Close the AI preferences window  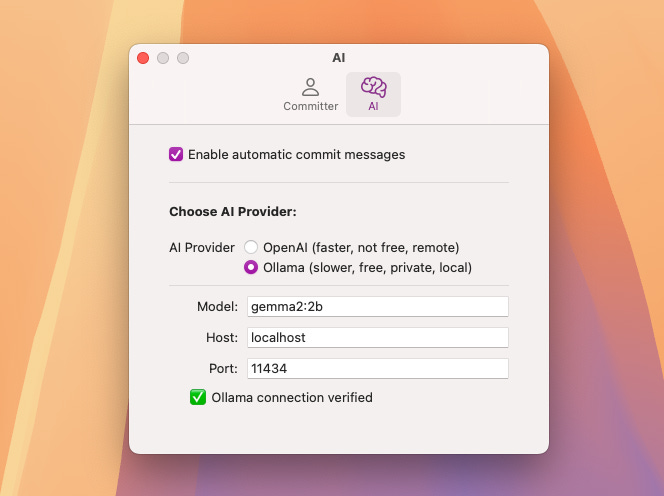pos(143,58)
